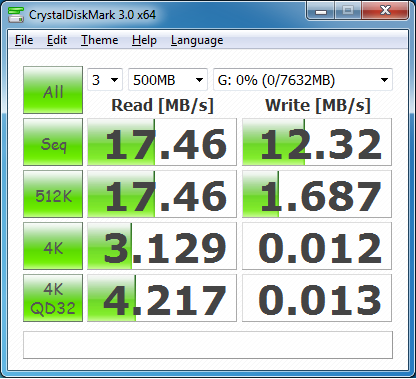Open the File menu
The height and width of the screenshot is (379, 416).
[x=24, y=40]
